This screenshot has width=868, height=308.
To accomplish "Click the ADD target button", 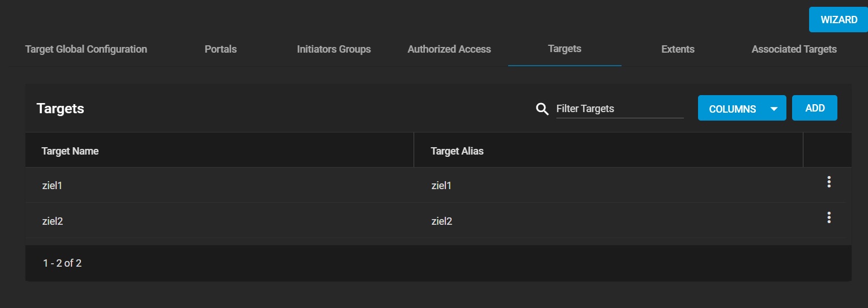I will tap(814, 108).
